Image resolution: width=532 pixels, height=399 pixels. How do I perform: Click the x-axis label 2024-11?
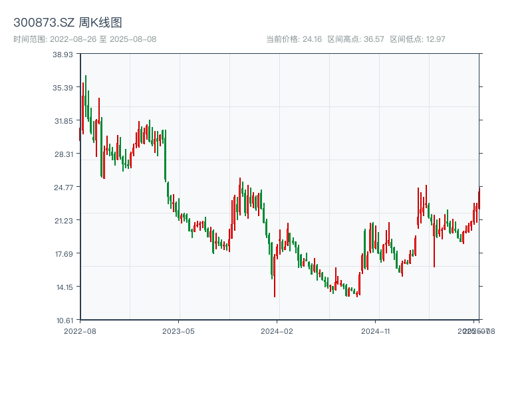tap(375, 331)
